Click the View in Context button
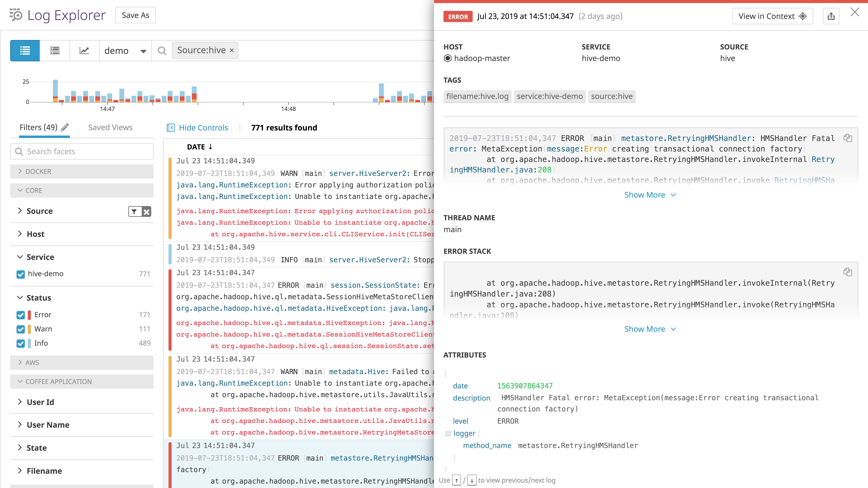This screenshot has width=868, height=488. coord(772,16)
